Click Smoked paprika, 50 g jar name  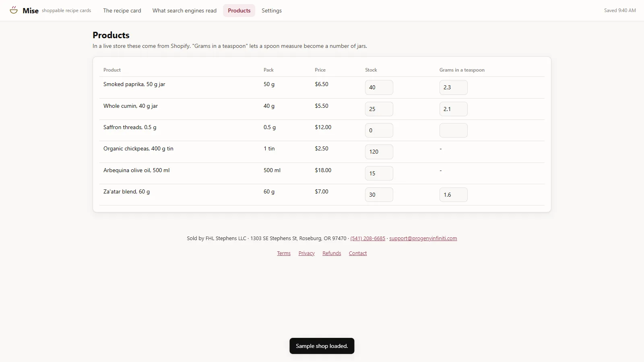point(134,84)
